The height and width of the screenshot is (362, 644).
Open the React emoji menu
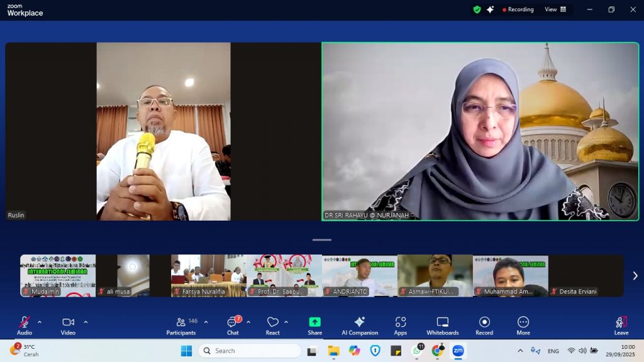pos(272,324)
